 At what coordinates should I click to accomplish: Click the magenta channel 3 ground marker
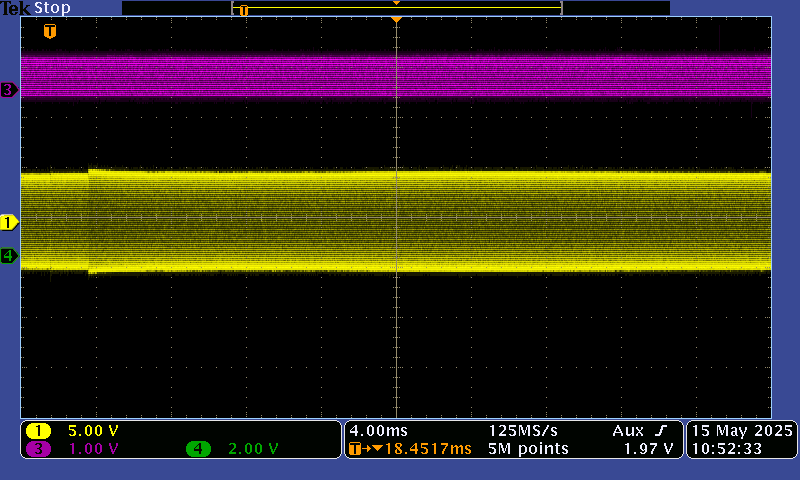[x=9, y=90]
